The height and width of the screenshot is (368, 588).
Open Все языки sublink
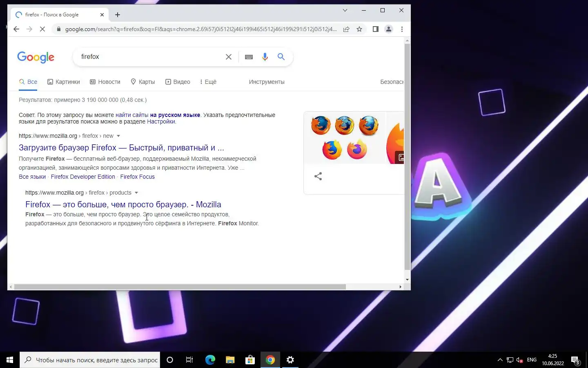tap(32, 177)
